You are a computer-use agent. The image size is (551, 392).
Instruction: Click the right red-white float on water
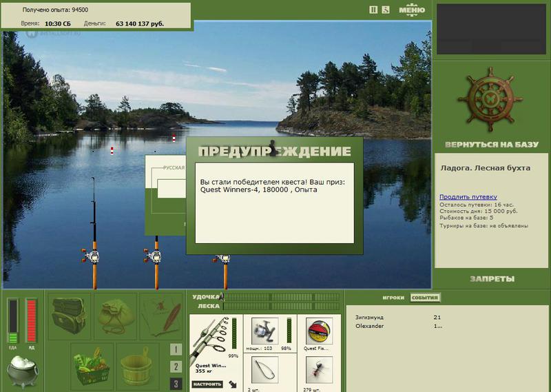click(x=174, y=138)
